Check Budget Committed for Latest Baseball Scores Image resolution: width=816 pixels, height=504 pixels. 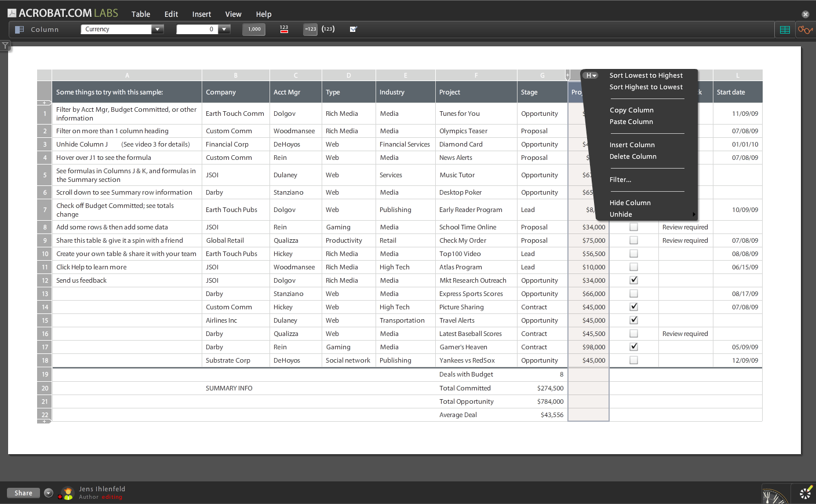point(633,333)
